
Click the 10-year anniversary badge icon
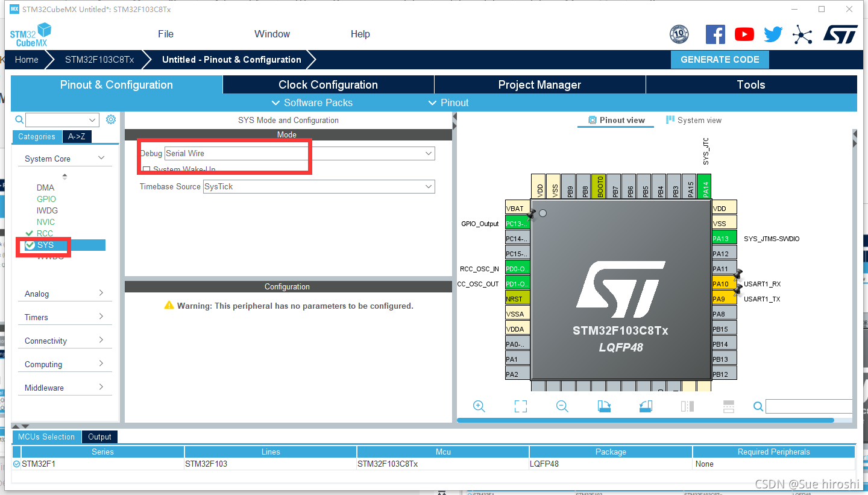(679, 34)
